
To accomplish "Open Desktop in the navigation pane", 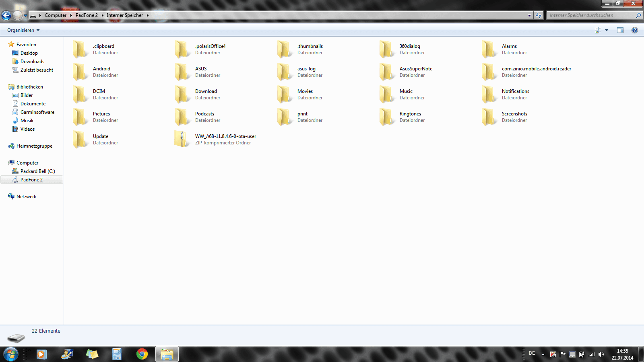I will 29,53.
